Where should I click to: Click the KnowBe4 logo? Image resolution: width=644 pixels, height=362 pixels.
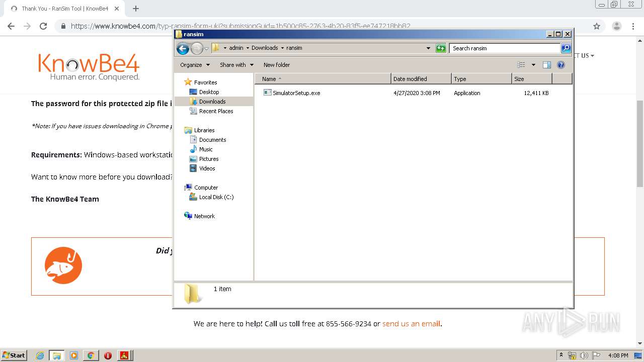pyautogui.click(x=89, y=67)
